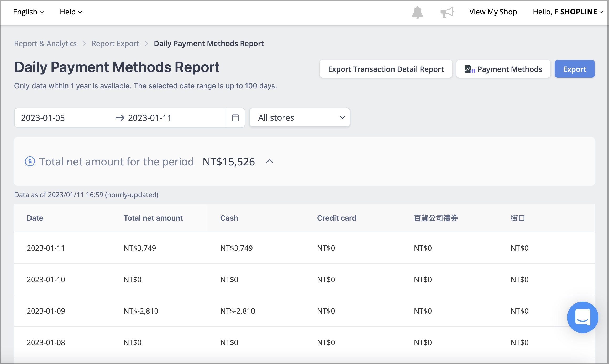Click 街口 NT$0 for 2023-01-10
609x364 pixels.
pyautogui.click(x=519, y=280)
